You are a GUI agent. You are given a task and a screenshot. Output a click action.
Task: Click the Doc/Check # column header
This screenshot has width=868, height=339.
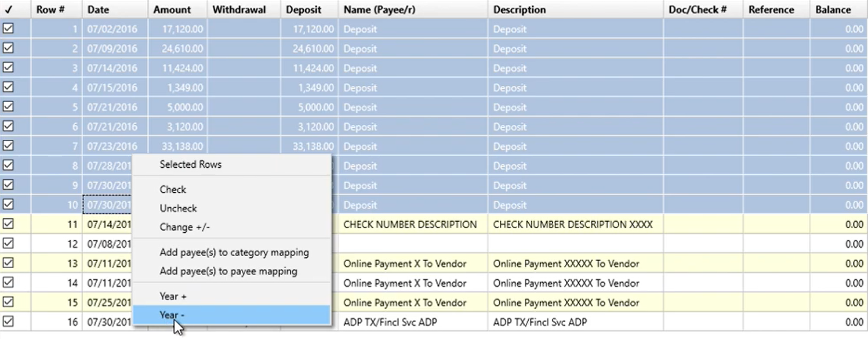pos(703,9)
